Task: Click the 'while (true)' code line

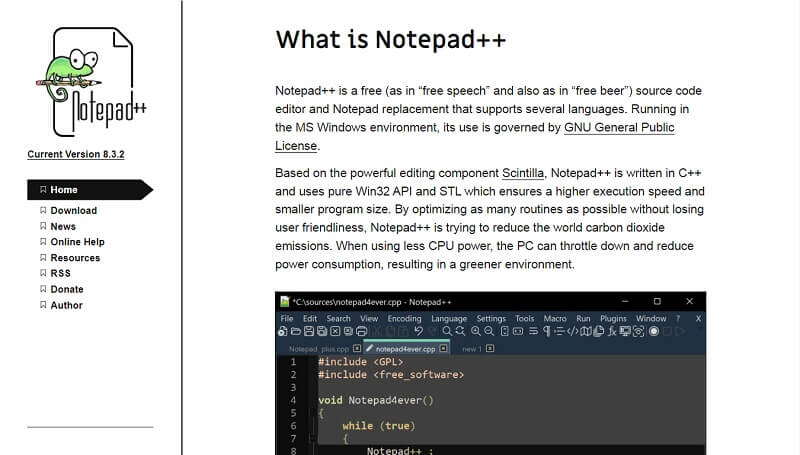Action: pyautogui.click(x=379, y=426)
